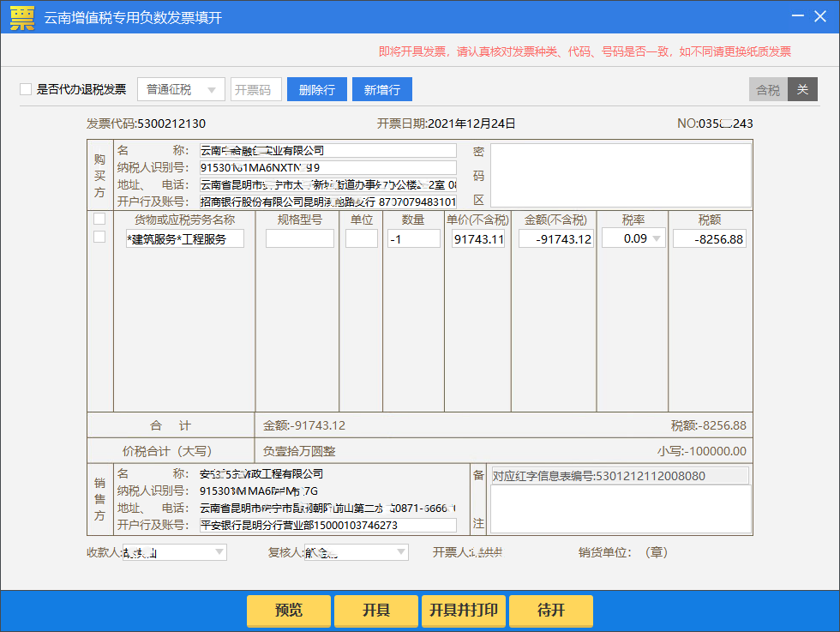Click the 待开 button
The height and width of the screenshot is (632, 840).
click(550, 610)
